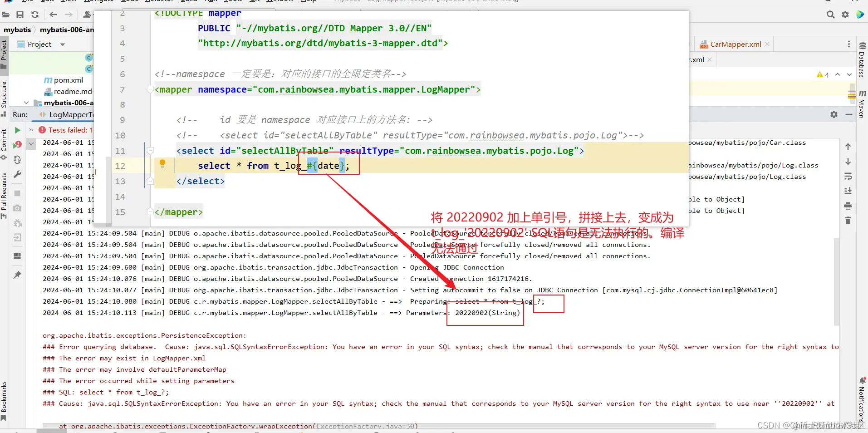
Task: Select readme.md in the project tree
Action: pos(68,92)
